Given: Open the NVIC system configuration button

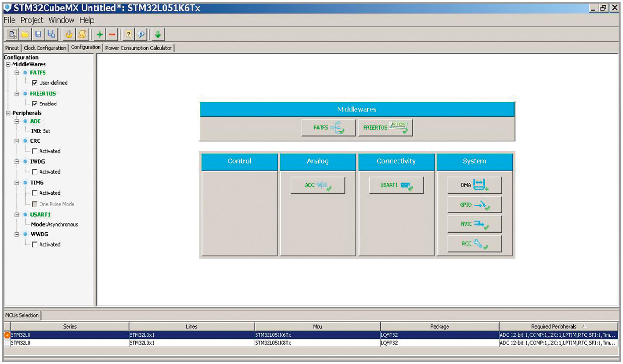Looking at the screenshot, I should click(475, 224).
